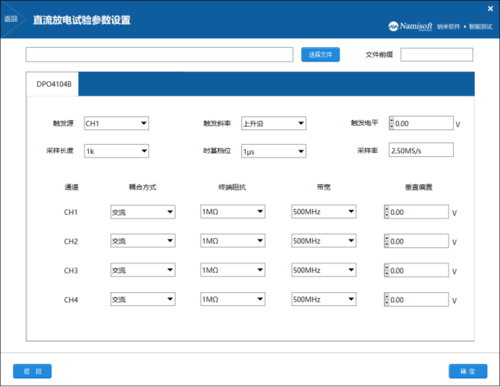Open CH1 termination impedance 1MΩ dropdown
This screenshot has height=387, width=500.
tap(233, 212)
